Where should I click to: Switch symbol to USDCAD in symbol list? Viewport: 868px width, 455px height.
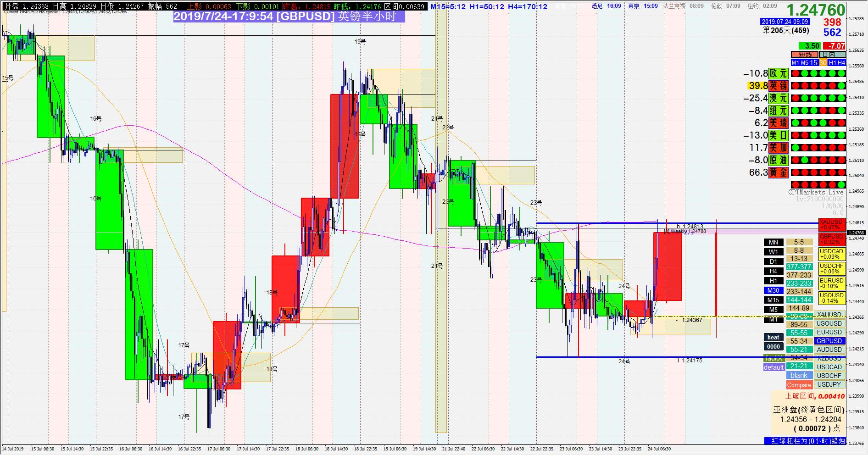click(829, 367)
